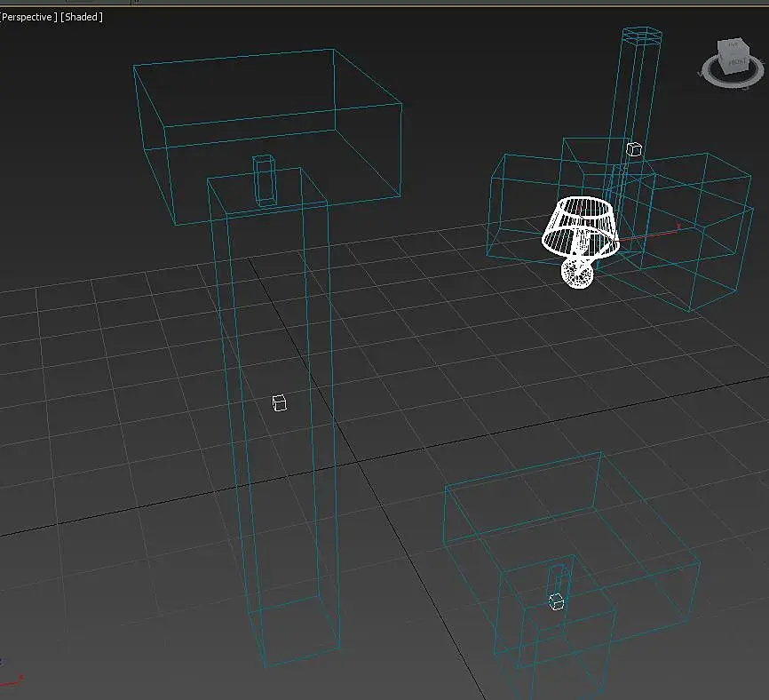This screenshot has height=700, width=769.
Task: Open the Shaded shading mode menu
Action: click(x=82, y=17)
